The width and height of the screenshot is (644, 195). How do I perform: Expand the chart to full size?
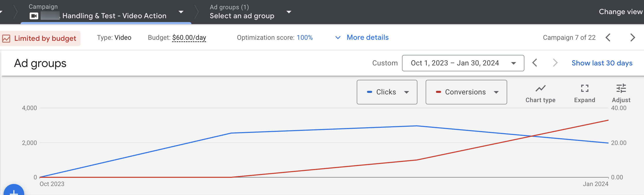point(584,89)
